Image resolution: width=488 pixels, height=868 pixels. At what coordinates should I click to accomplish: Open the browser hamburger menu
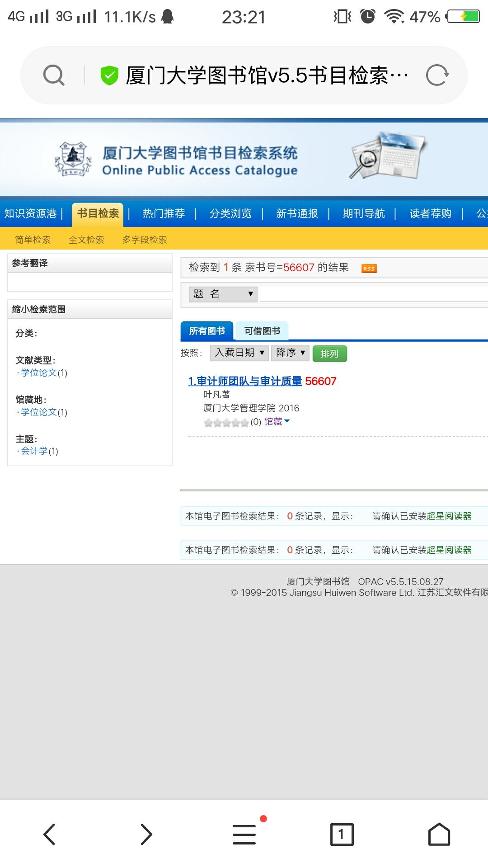(x=244, y=834)
